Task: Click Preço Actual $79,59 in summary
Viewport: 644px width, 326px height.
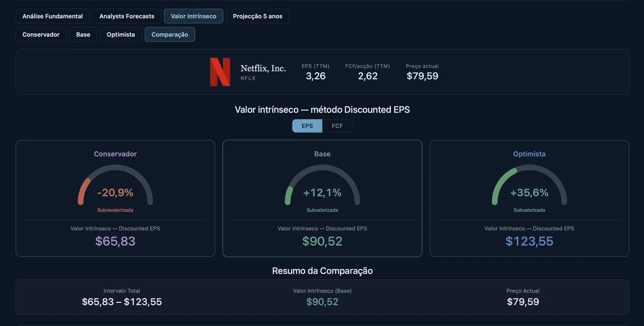Action: click(523, 302)
